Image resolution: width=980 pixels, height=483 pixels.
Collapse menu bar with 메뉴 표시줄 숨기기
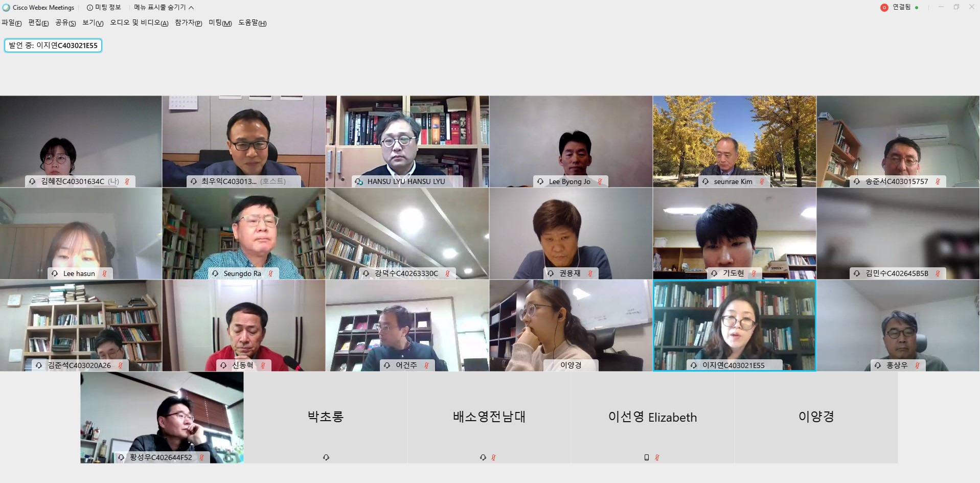[x=164, y=8]
